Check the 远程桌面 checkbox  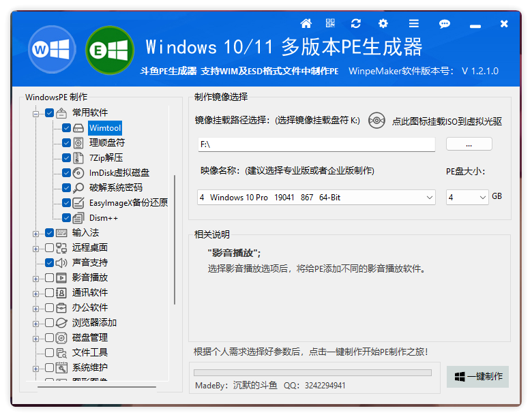coord(50,248)
